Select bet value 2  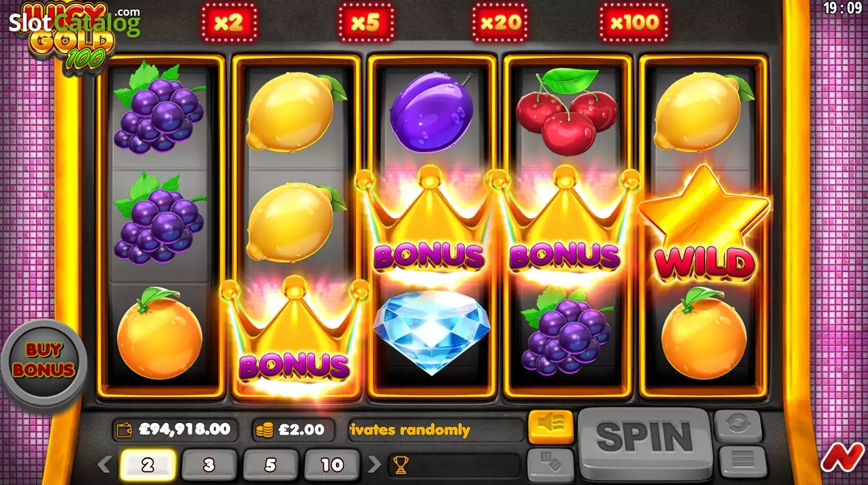pos(148,465)
